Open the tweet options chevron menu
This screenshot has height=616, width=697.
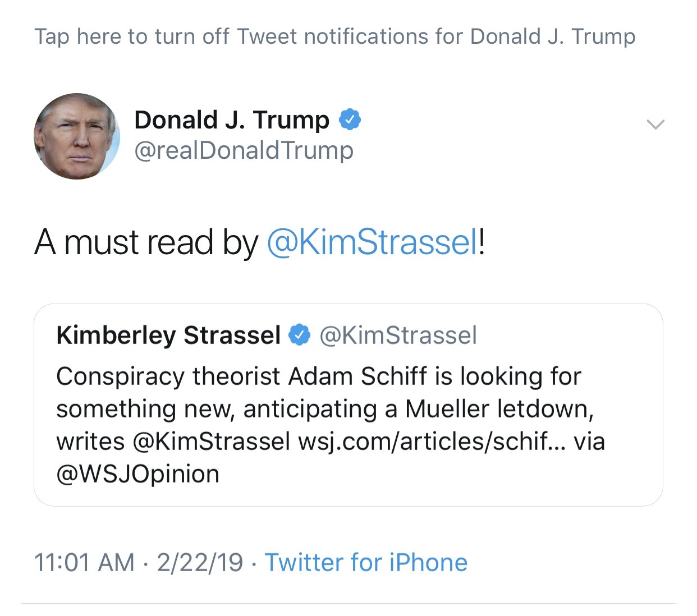click(655, 125)
